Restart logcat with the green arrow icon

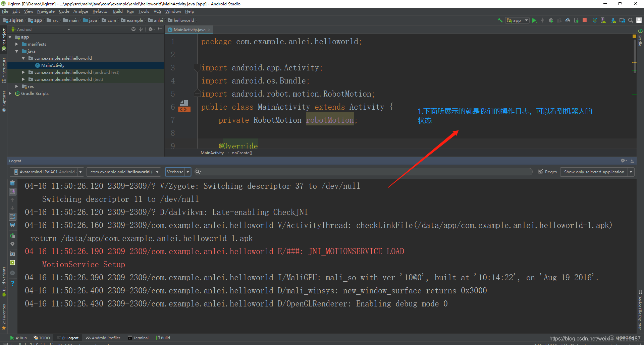point(12,236)
